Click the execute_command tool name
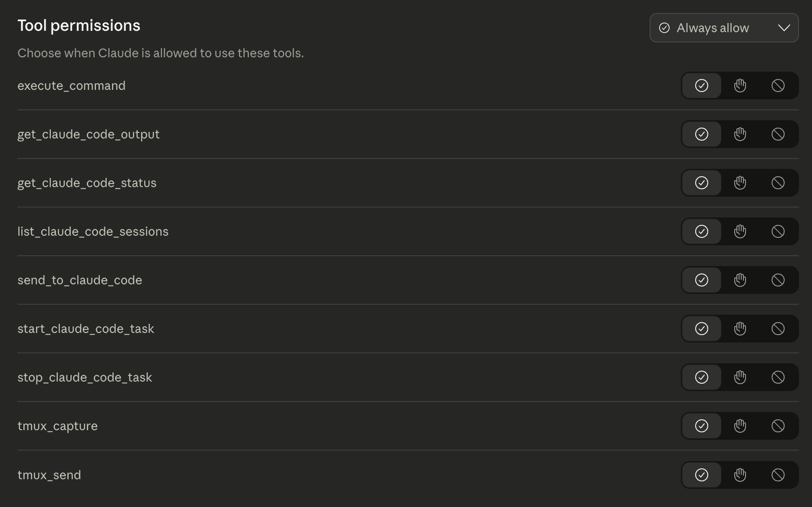 (x=71, y=86)
